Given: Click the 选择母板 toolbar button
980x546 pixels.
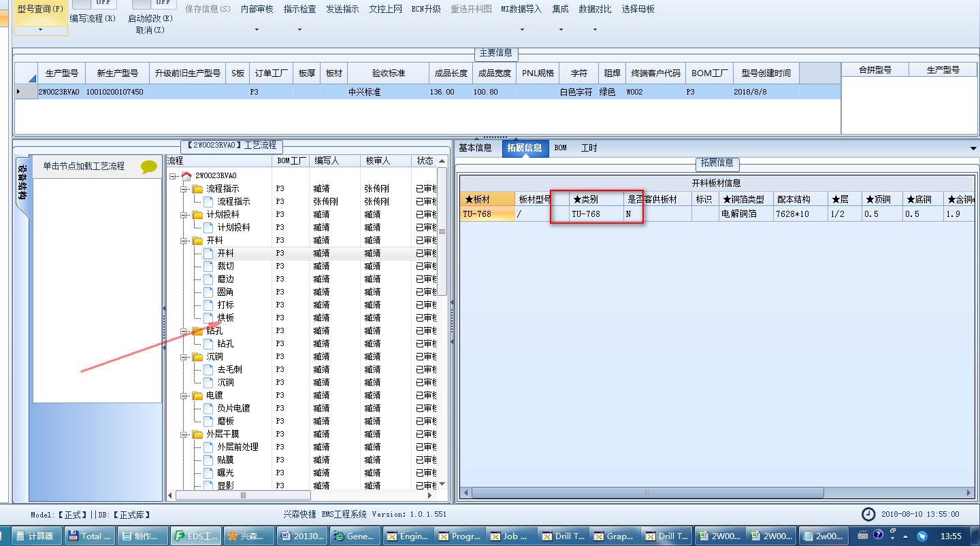Looking at the screenshot, I should [638, 9].
